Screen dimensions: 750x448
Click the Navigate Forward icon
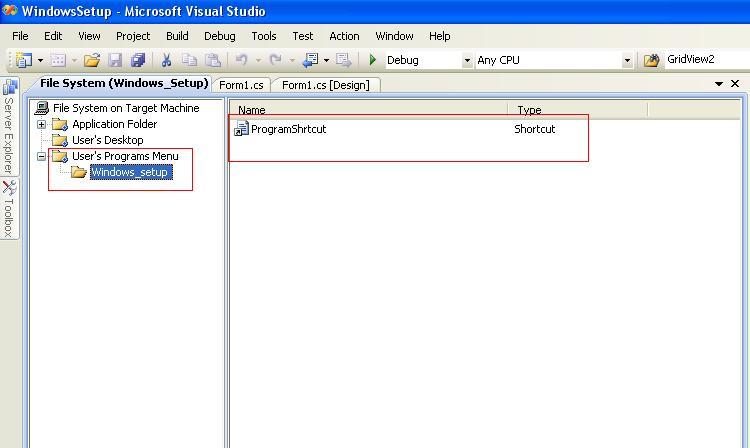tap(343, 60)
